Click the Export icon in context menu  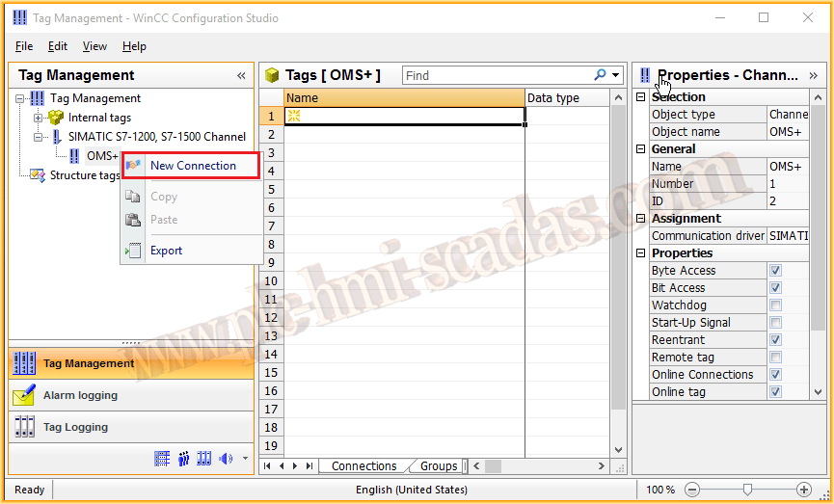tap(133, 251)
